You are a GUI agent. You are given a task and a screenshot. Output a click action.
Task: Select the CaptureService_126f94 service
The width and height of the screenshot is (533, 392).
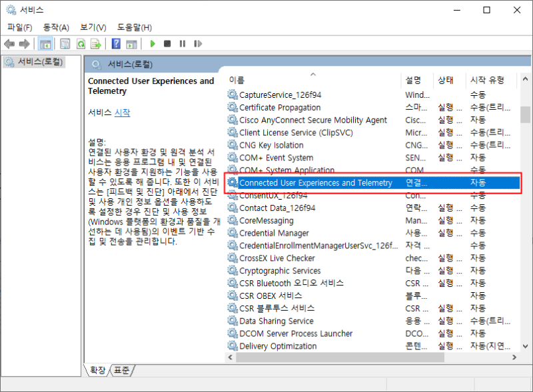coord(280,95)
